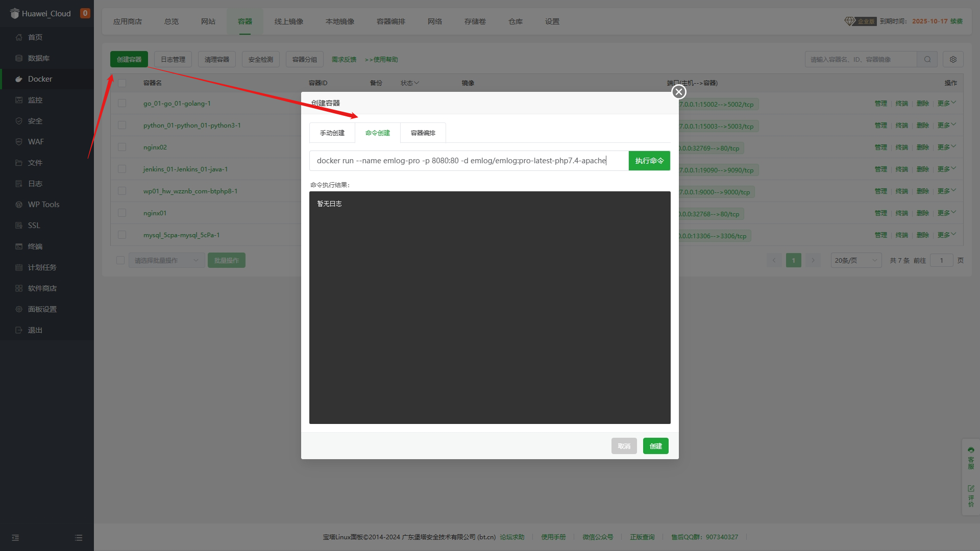Click the SSL certificate icon in the sidebar
980x551 pixels.
(x=19, y=226)
